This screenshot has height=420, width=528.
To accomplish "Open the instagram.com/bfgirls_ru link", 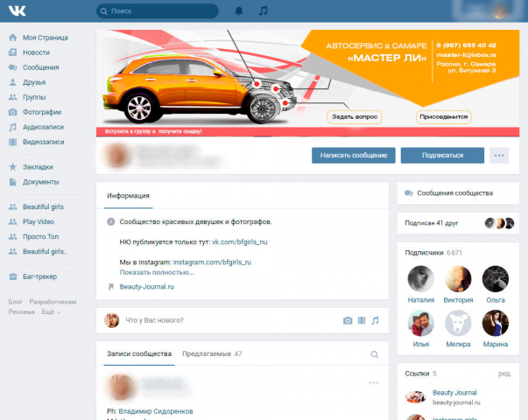I will (212, 262).
